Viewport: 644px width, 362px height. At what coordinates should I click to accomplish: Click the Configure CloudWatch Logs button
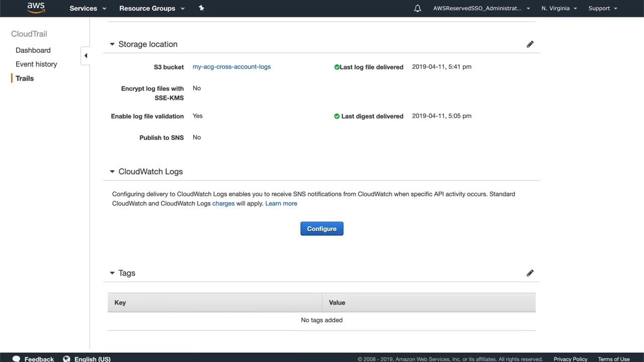(x=321, y=229)
